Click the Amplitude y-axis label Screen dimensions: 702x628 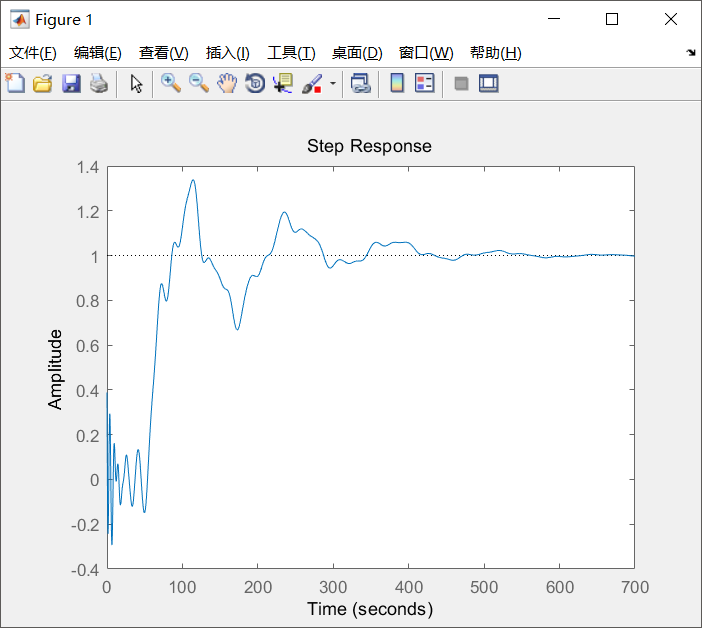click(x=55, y=370)
